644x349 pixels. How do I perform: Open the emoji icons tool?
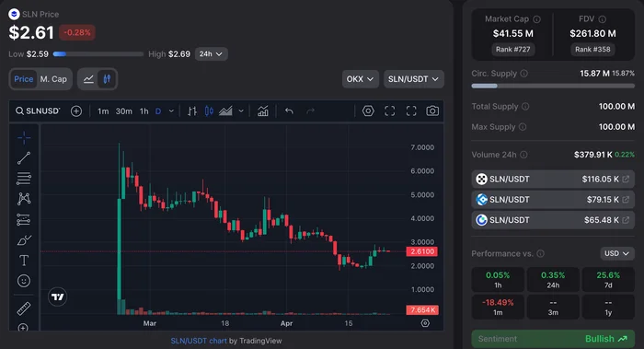[x=24, y=281]
